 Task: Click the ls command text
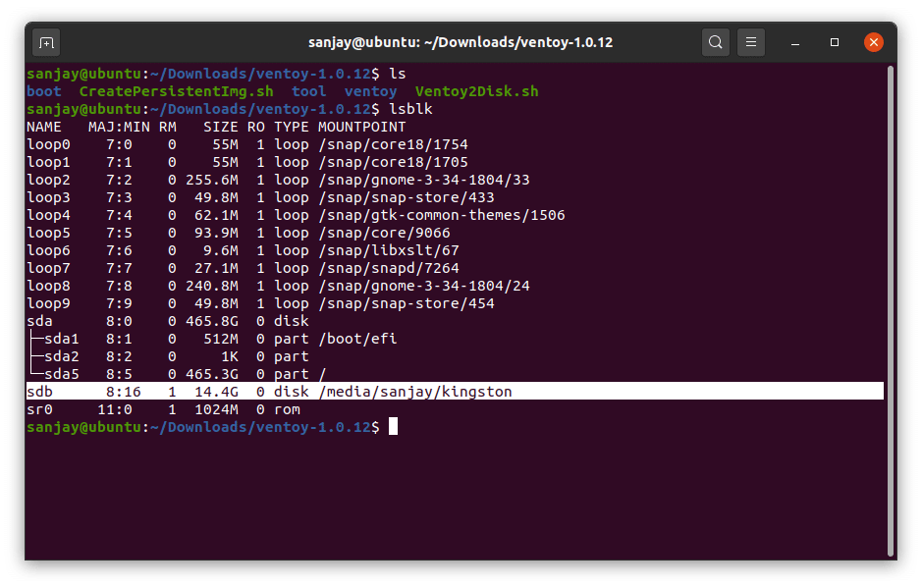click(x=398, y=73)
